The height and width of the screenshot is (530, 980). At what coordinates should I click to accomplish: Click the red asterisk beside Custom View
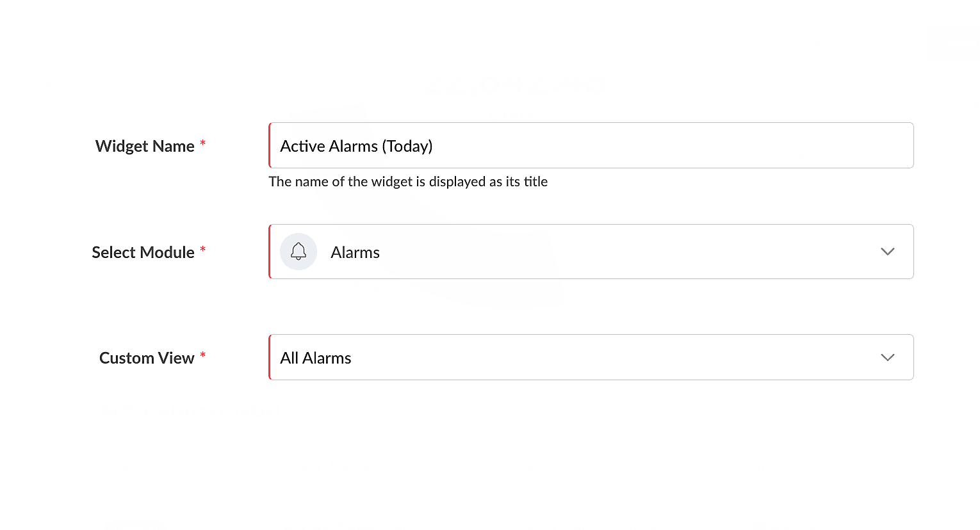coord(203,355)
